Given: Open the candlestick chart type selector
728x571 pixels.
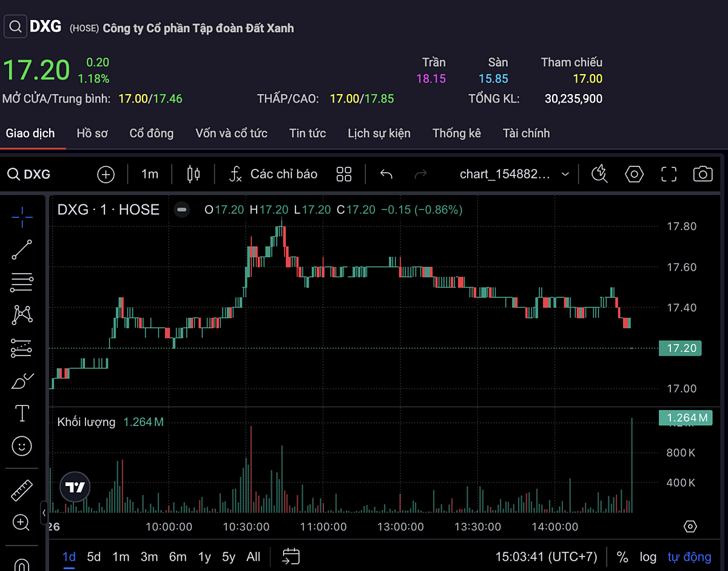Looking at the screenshot, I should (194, 175).
